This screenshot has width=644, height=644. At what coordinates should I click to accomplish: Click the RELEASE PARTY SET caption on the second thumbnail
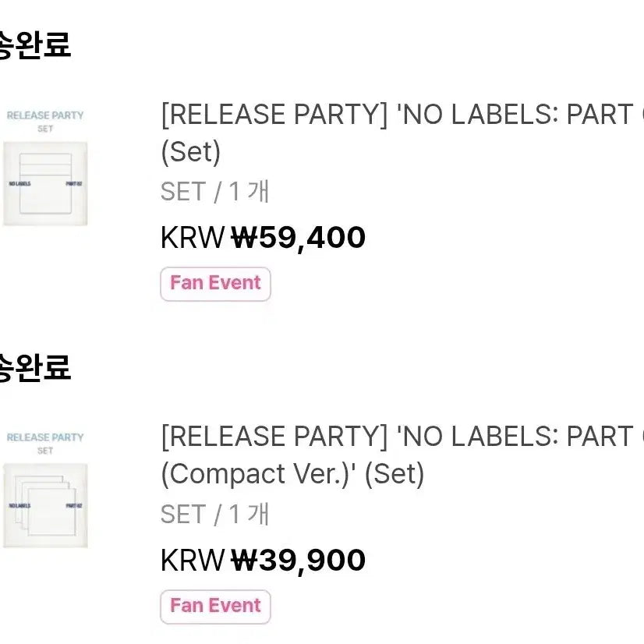45,444
